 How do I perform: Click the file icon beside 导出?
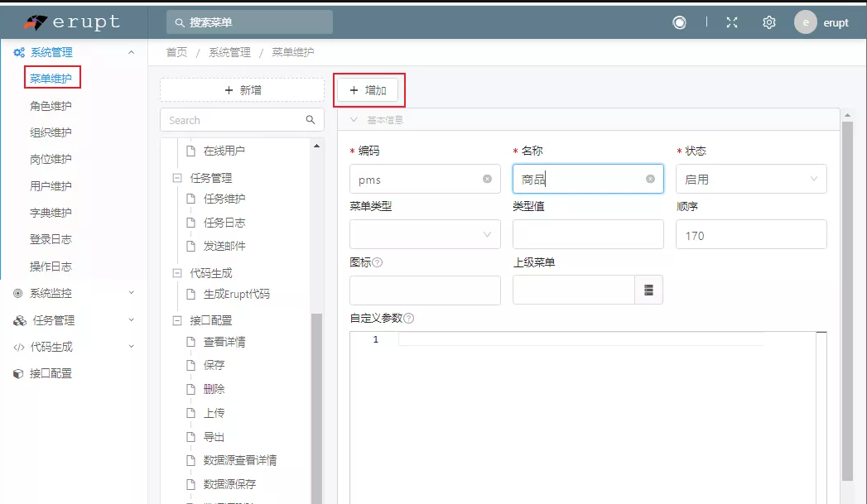(190, 437)
